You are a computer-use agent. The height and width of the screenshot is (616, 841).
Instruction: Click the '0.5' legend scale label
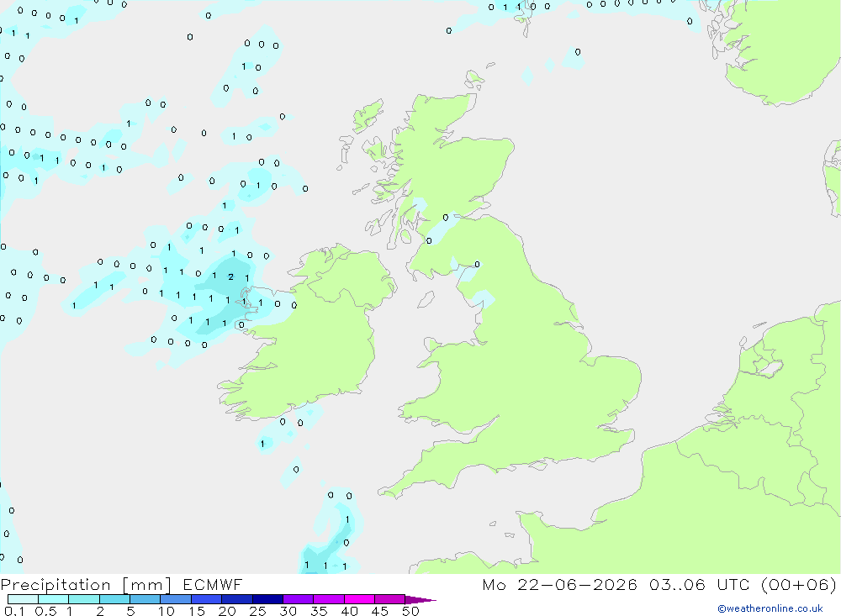[x=45, y=611]
